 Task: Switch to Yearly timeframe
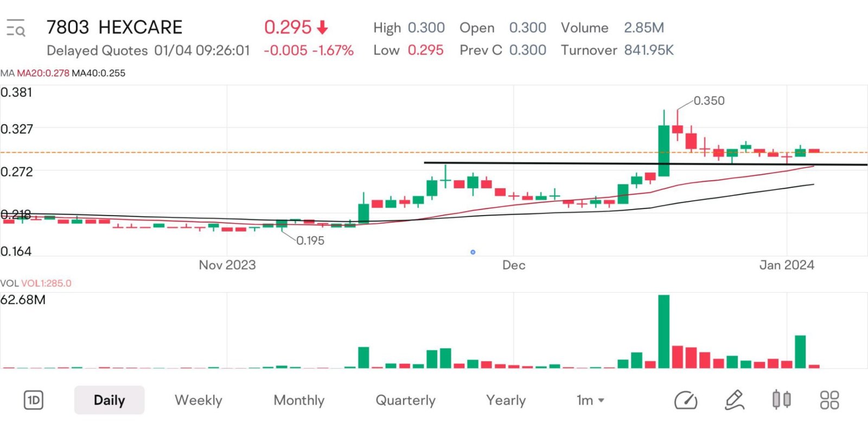click(506, 400)
